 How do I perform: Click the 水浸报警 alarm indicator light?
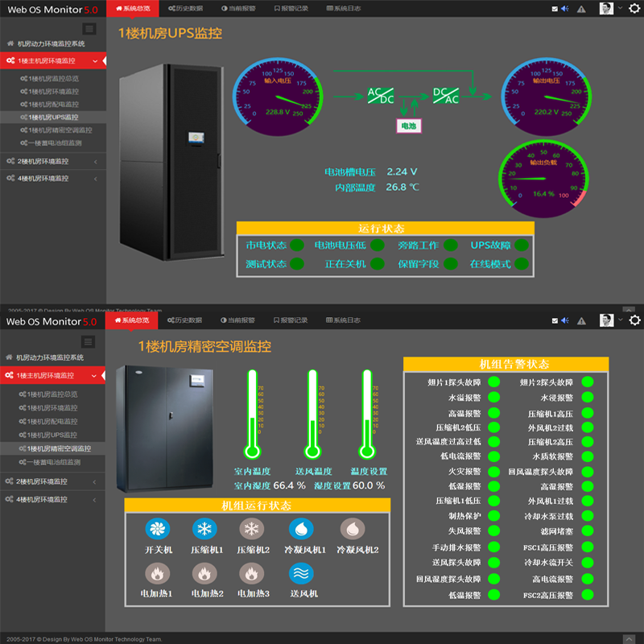click(588, 397)
